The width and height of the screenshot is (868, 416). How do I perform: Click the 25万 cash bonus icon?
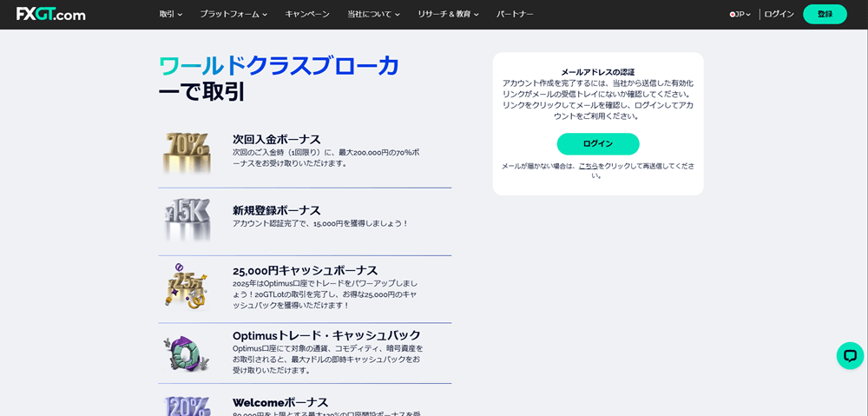187,287
